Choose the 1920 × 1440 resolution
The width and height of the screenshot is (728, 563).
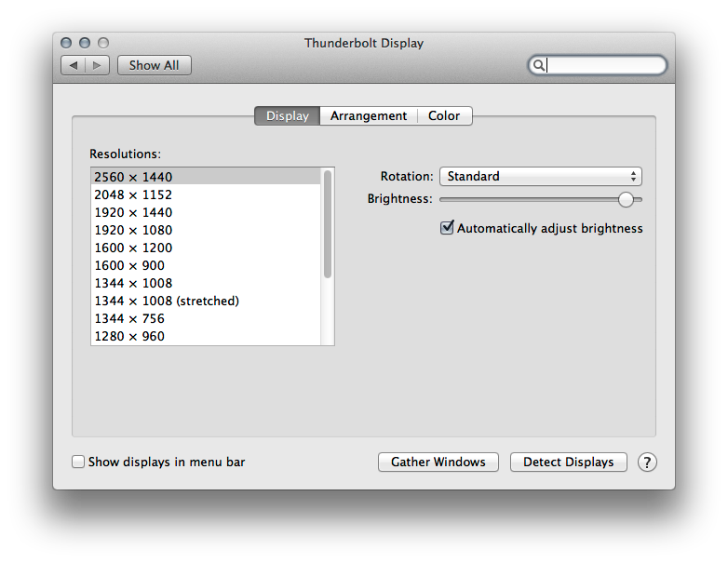[x=206, y=212]
